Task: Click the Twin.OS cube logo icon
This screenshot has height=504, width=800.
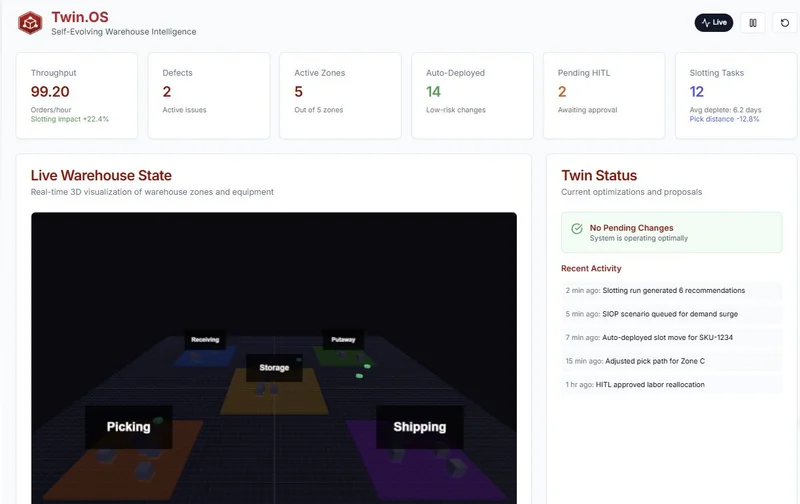Action: pos(30,23)
